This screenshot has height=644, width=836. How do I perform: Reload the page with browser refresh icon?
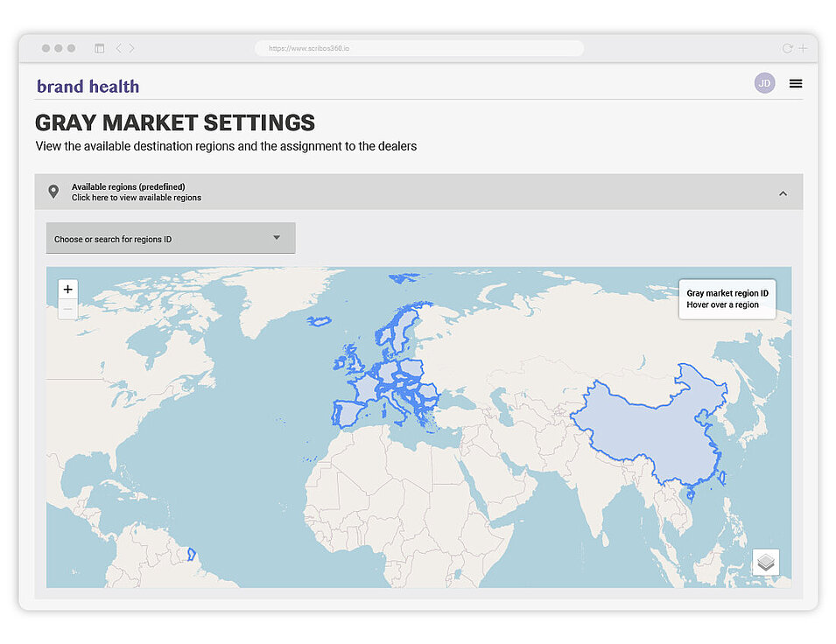point(787,49)
